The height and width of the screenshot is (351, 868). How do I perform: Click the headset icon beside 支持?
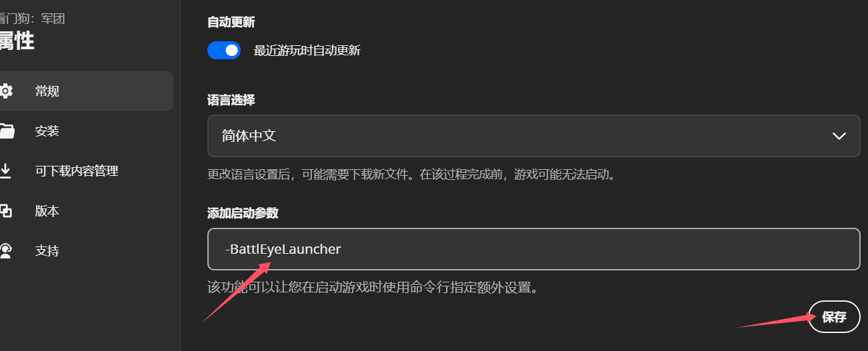coord(5,251)
